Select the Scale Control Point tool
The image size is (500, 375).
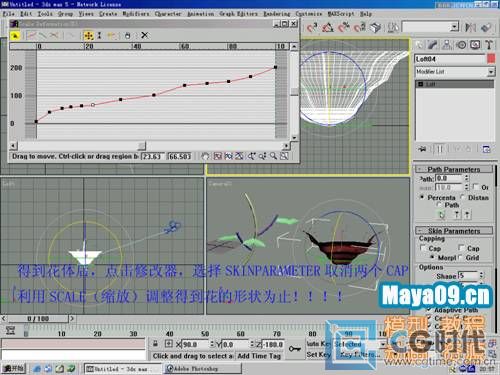(x=99, y=35)
